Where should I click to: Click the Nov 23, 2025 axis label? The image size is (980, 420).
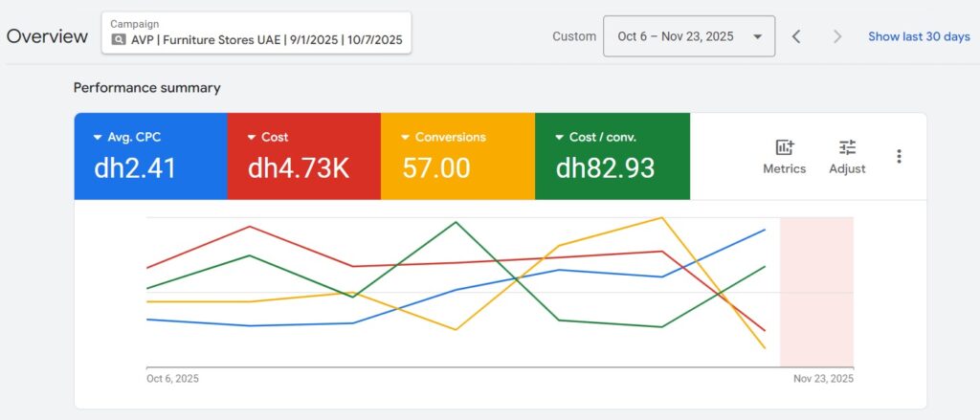tap(823, 379)
